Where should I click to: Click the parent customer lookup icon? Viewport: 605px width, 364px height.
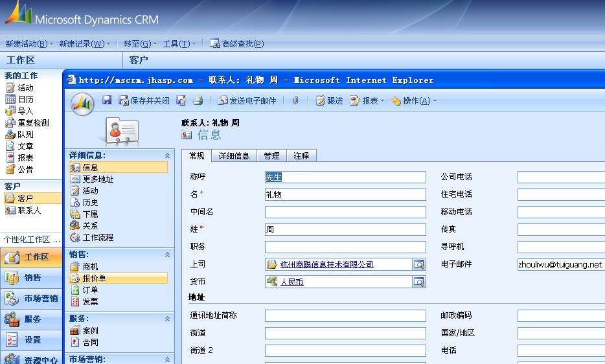[419, 264]
